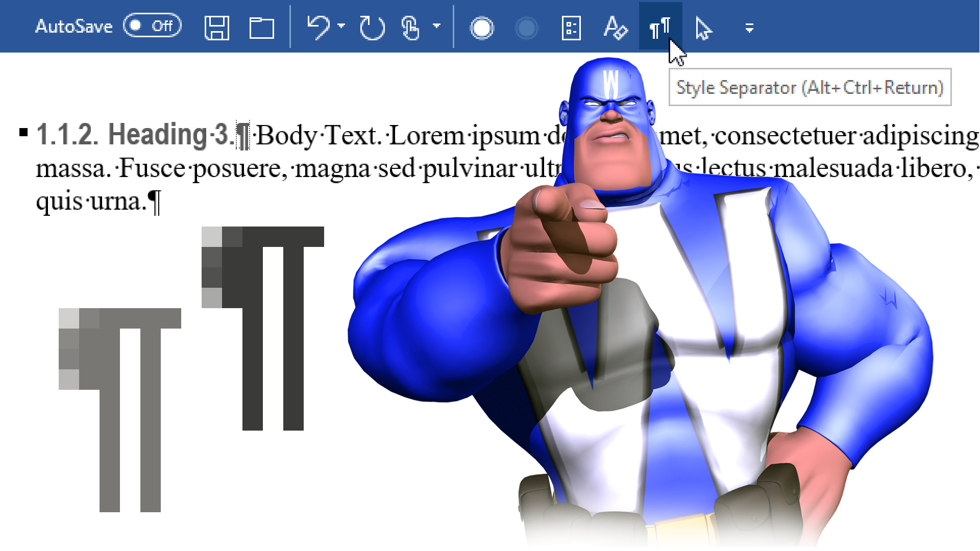Click the Redo/Repeat circular arrow icon
Screen dimensions: 980x551
click(372, 28)
